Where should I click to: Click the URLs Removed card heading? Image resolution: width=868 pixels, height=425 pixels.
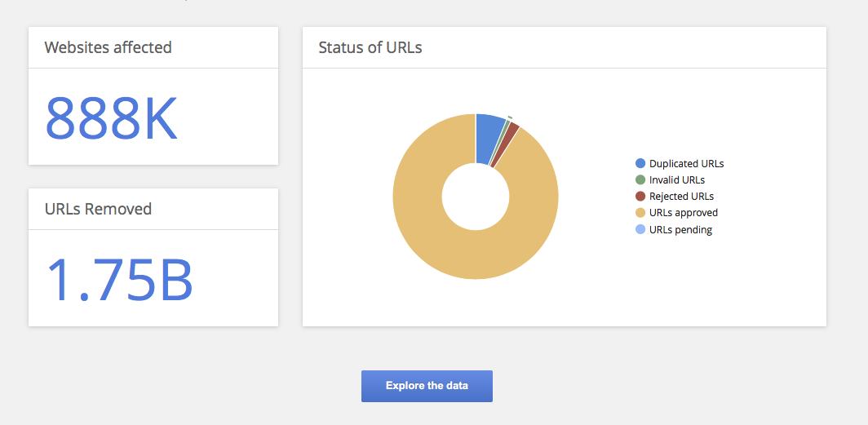pos(98,209)
